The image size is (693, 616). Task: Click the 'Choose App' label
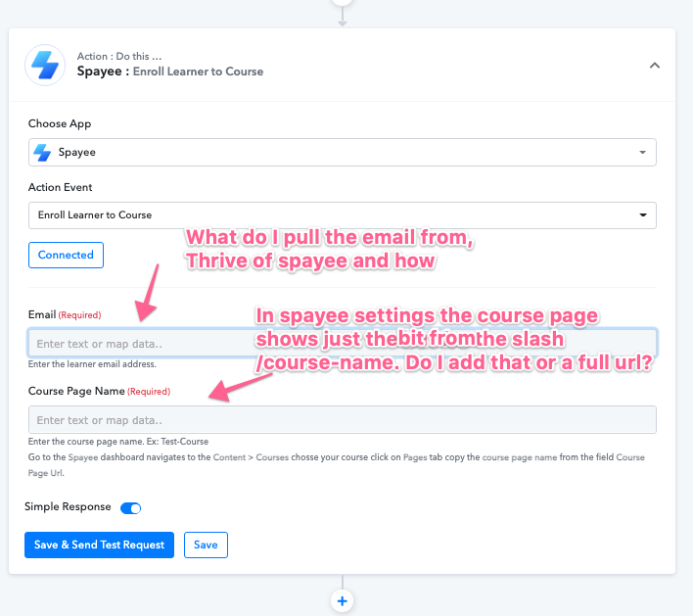click(60, 123)
